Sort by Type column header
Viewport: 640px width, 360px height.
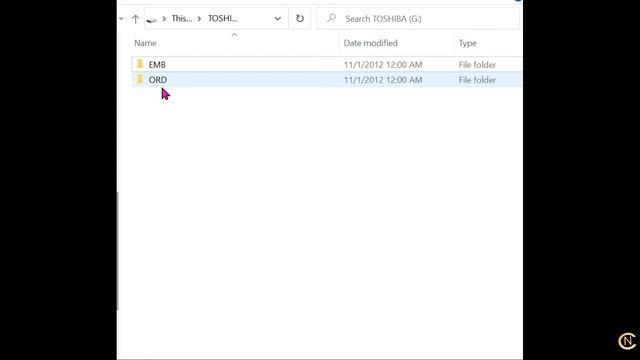pos(467,43)
